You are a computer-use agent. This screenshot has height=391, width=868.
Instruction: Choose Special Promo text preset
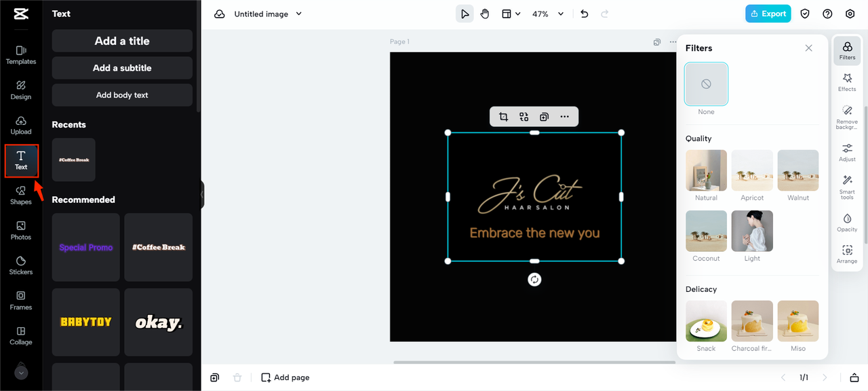coord(86,247)
